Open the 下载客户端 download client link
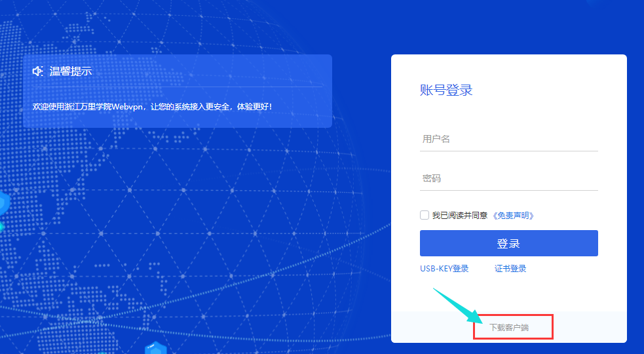This screenshot has width=644, height=354. click(509, 327)
